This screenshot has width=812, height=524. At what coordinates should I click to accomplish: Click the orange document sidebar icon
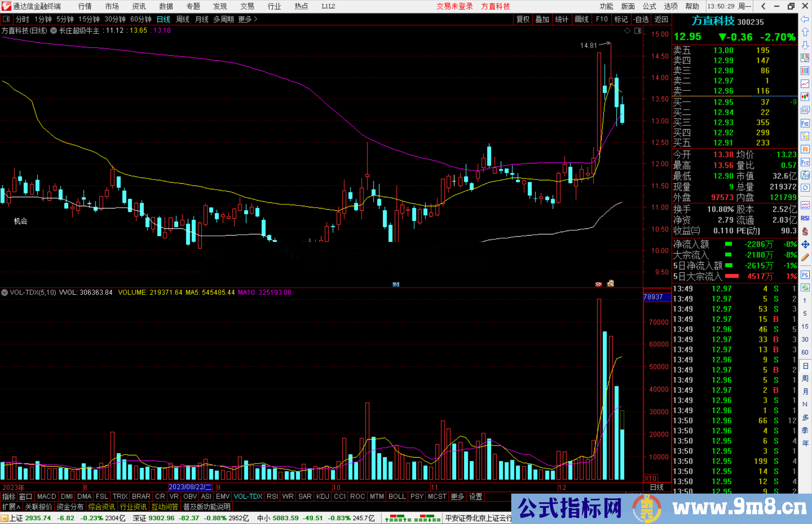click(x=805, y=149)
